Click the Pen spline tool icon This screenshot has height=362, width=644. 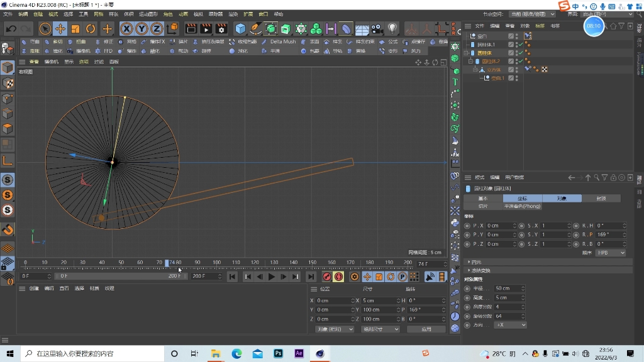pos(255,28)
